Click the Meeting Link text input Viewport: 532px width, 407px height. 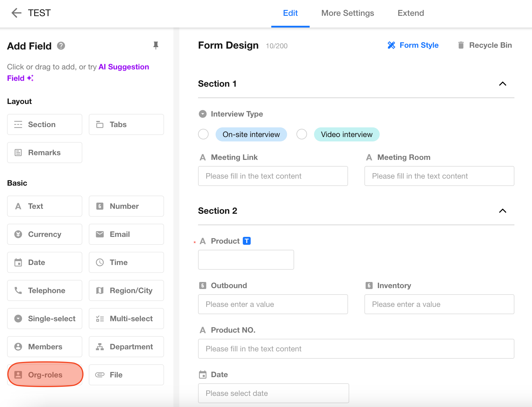click(273, 176)
